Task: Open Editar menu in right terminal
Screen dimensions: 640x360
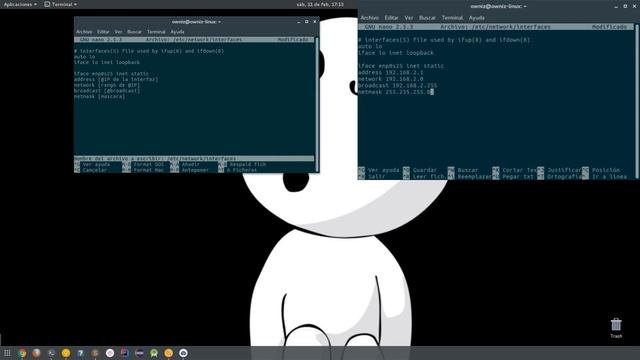Action: (391, 18)
